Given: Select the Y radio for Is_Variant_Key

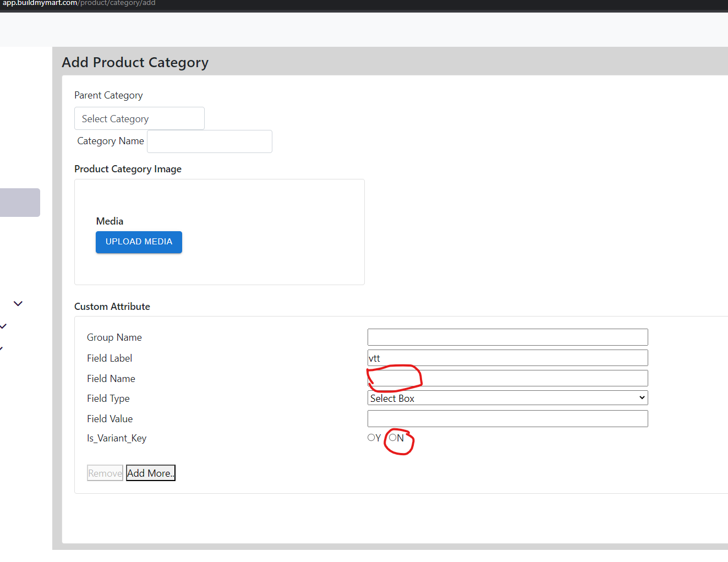Looking at the screenshot, I should (x=371, y=438).
